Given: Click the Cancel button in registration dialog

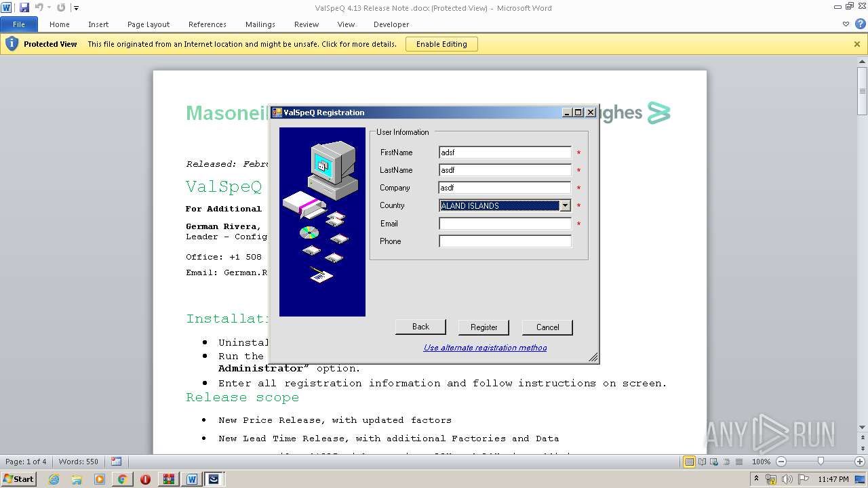Looking at the screenshot, I should pyautogui.click(x=547, y=327).
